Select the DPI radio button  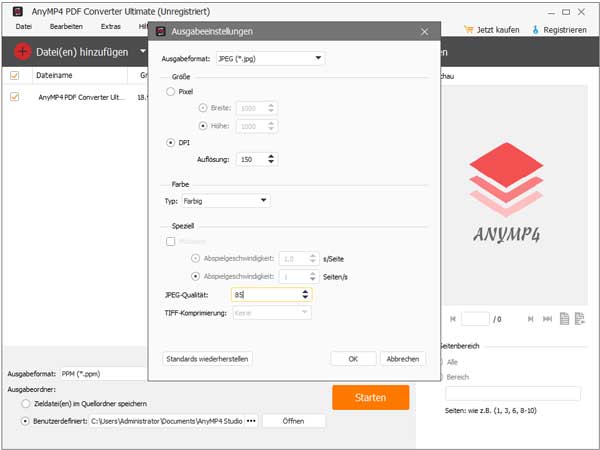[x=171, y=142]
